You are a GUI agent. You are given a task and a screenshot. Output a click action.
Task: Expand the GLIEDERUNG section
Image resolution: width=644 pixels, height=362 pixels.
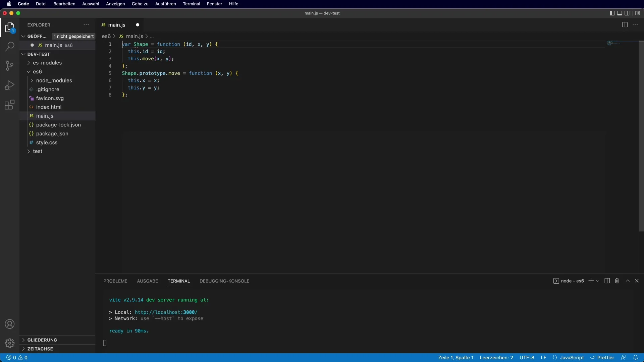point(58,340)
